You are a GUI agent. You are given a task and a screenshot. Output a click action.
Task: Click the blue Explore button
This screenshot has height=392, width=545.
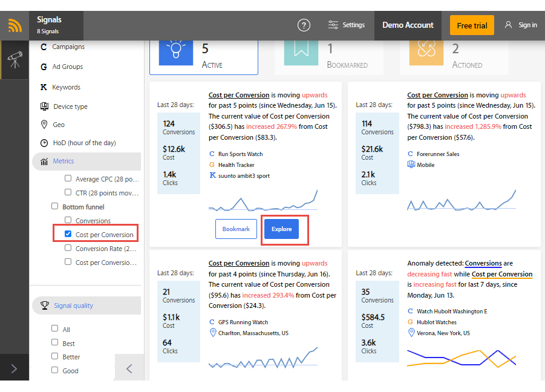pos(281,229)
